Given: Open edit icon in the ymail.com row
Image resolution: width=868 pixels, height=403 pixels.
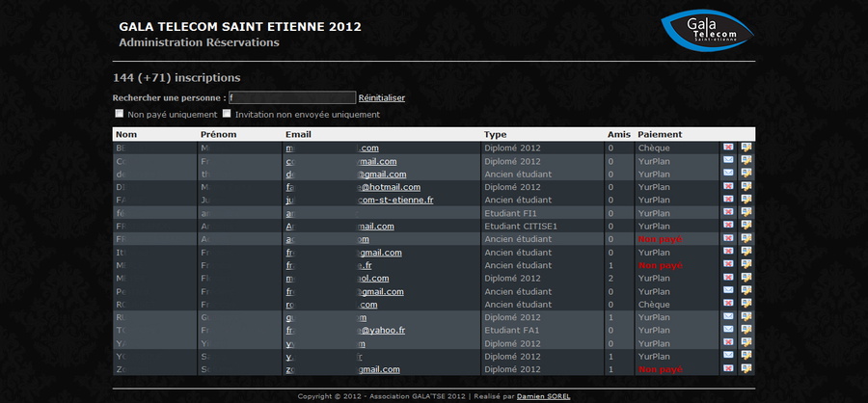Looking at the screenshot, I should coord(746,160).
